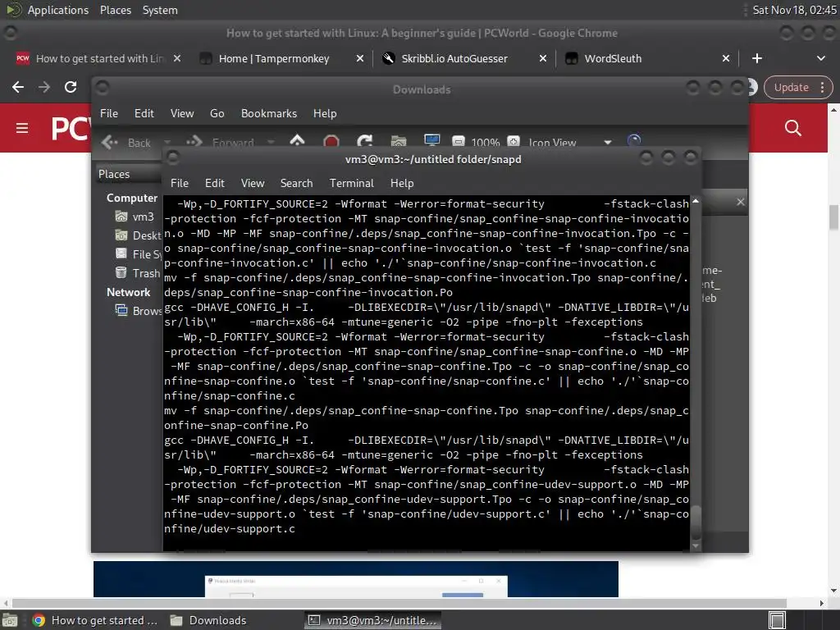Open the Applications menu
Image resolution: width=840 pixels, height=630 pixels.
(58, 10)
